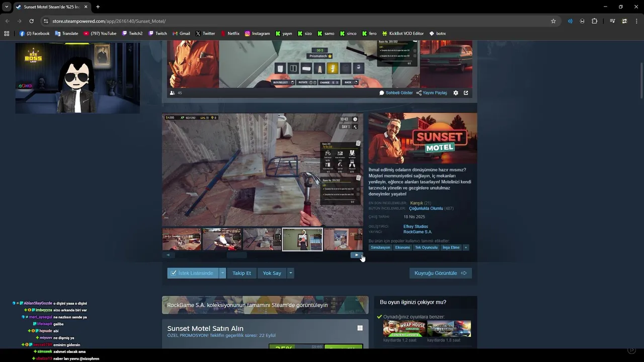Screen dimensions: 644x362
Task: Select the Sunset Motel browser tab
Action: click(51, 7)
